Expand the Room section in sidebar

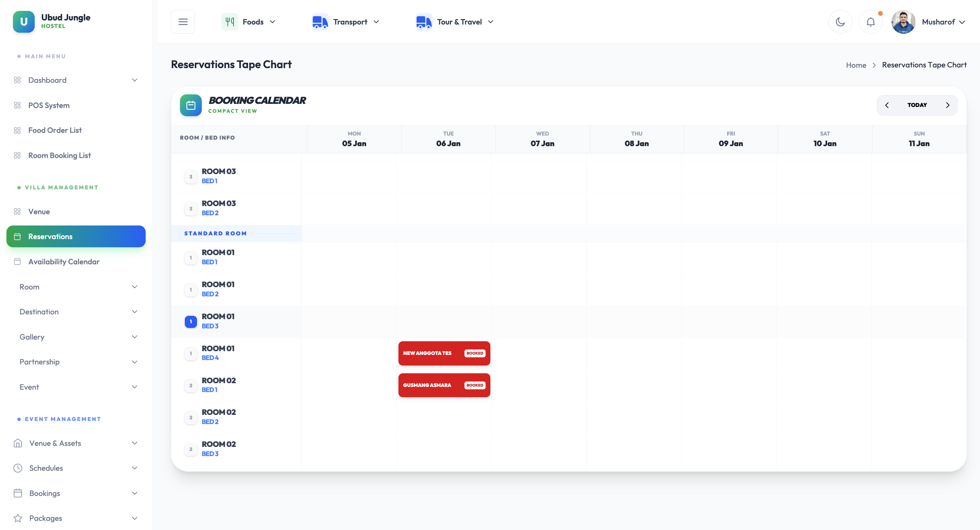134,287
